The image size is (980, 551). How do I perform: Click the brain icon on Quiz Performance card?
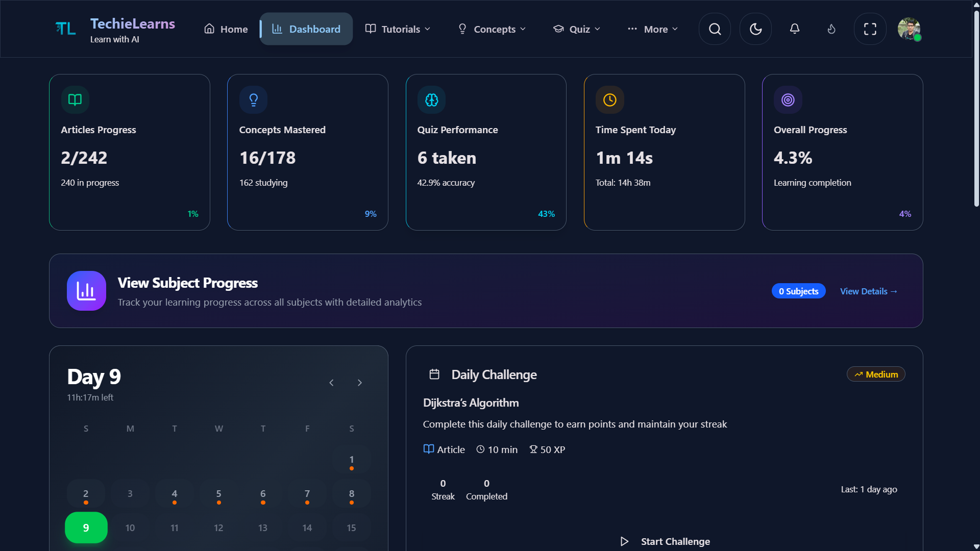tap(431, 99)
